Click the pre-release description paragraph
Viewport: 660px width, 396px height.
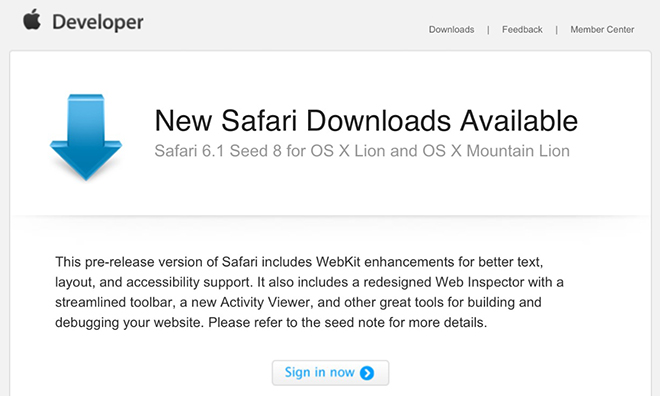[x=309, y=292]
